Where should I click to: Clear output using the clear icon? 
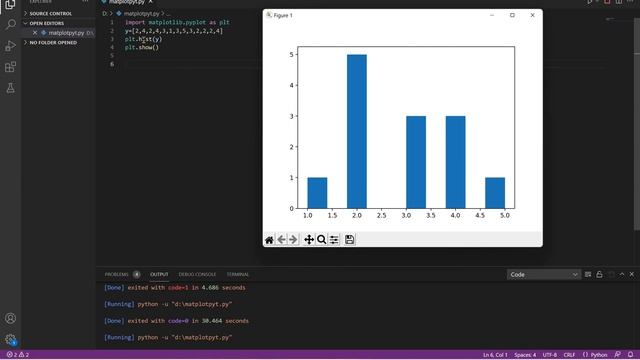pyautogui.click(x=588, y=275)
